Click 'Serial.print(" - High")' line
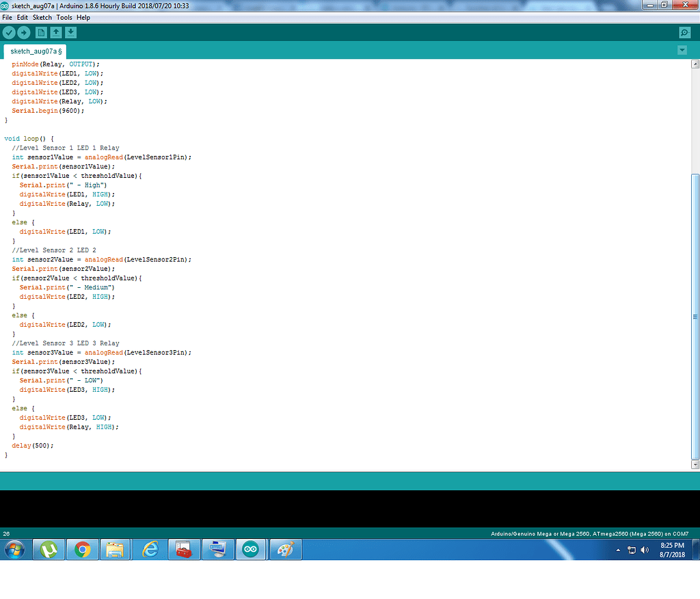 pyautogui.click(x=63, y=185)
